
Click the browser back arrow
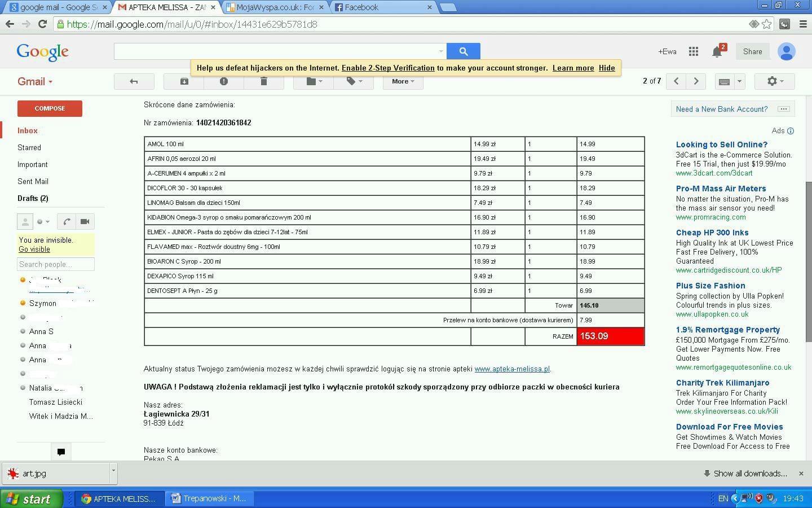click(x=10, y=24)
